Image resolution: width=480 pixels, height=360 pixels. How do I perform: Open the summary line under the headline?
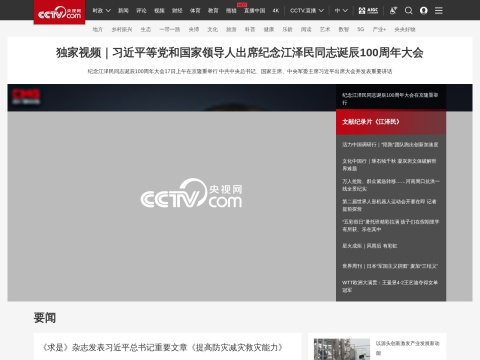(x=240, y=71)
